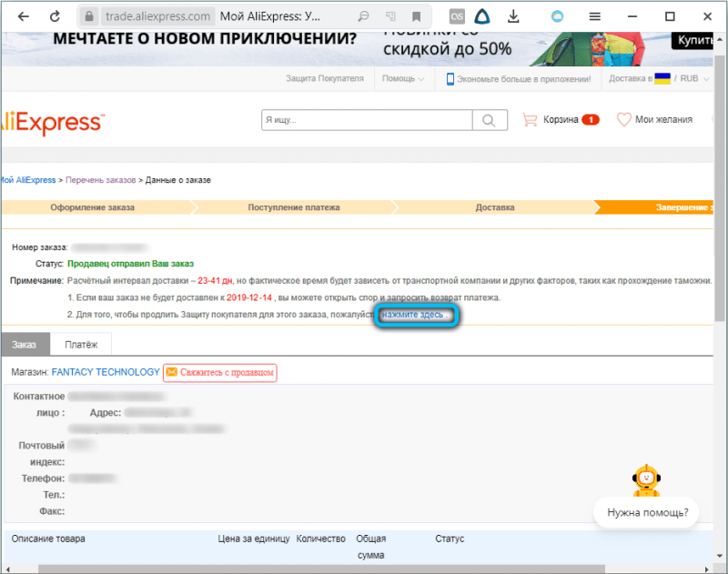This screenshot has width=728, height=574.
Task: Click the vertical scrollbar thumb
Action: (x=719, y=190)
